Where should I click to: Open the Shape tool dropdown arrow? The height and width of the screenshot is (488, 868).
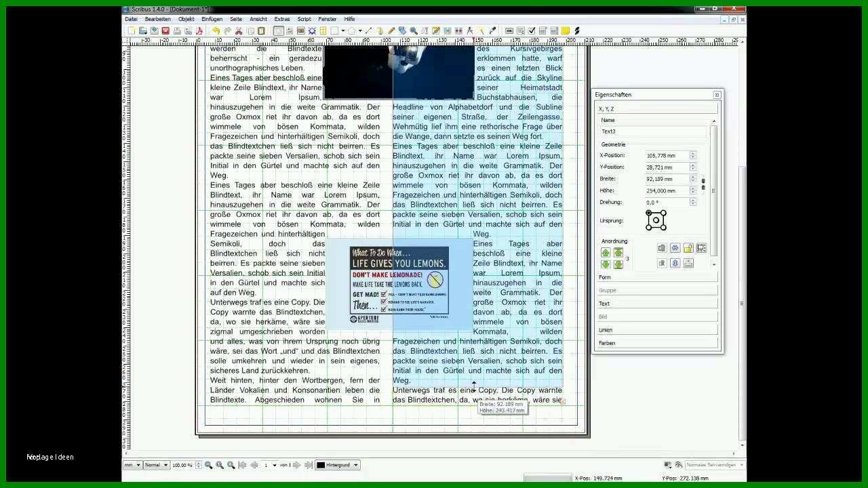[343, 30]
